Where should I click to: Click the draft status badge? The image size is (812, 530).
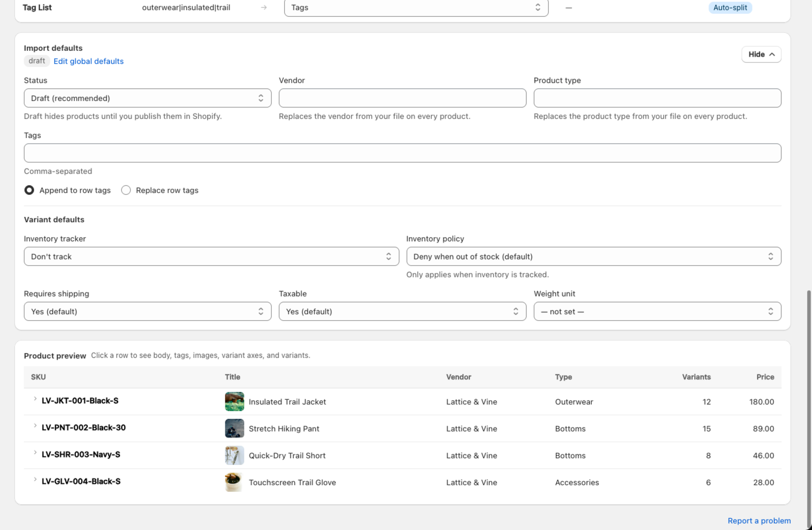(x=37, y=61)
